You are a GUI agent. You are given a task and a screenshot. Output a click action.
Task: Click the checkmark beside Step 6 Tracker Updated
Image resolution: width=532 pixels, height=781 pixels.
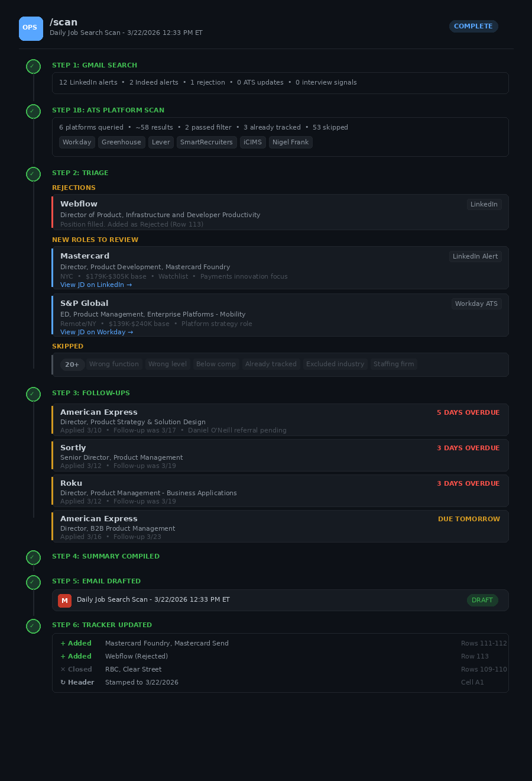pyautogui.click(x=33, y=626)
